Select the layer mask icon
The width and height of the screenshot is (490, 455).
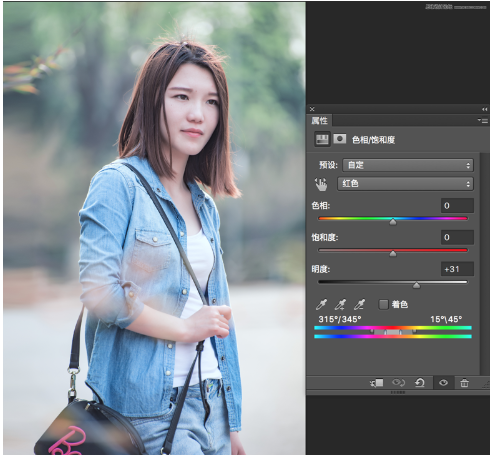tap(340, 139)
